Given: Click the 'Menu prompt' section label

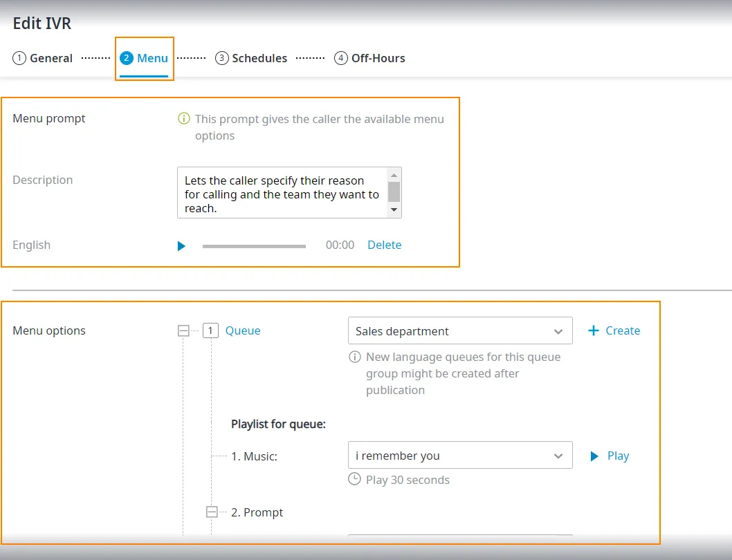Looking at the screenshot, I should [49, 118].
